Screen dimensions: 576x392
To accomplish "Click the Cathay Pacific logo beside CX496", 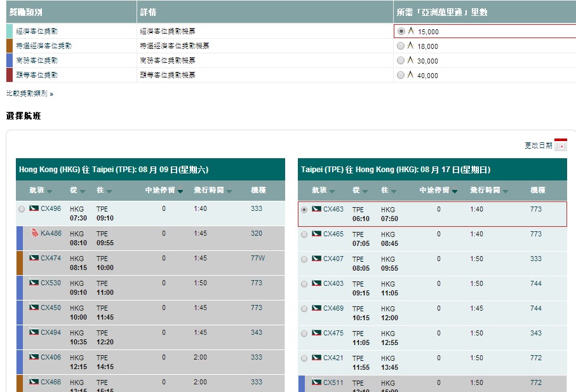I will click(34, 208).
